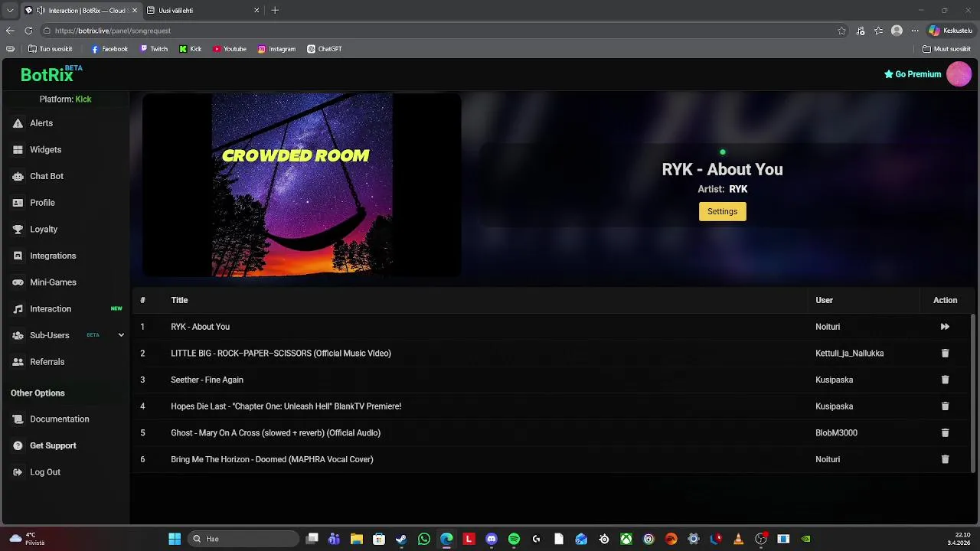The image size is (980, 551).
Task: Expand the Sub-Users chevron
Action: pos(121,335)
